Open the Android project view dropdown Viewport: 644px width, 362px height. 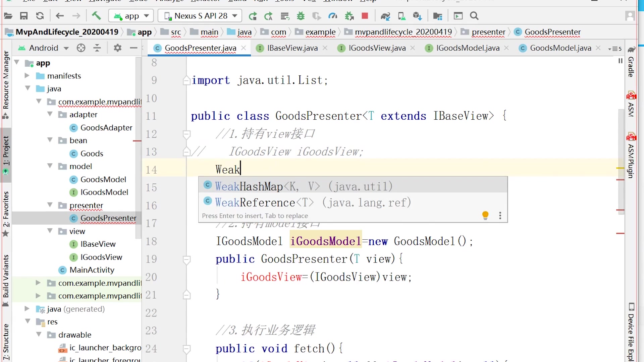click(x=44, y=48)
